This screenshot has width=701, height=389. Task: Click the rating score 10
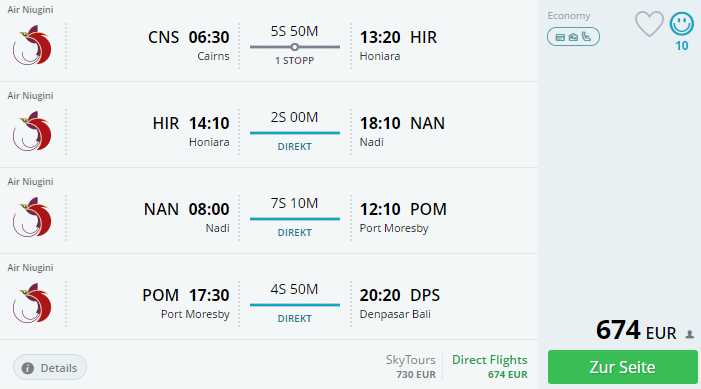tap(681, 46)
